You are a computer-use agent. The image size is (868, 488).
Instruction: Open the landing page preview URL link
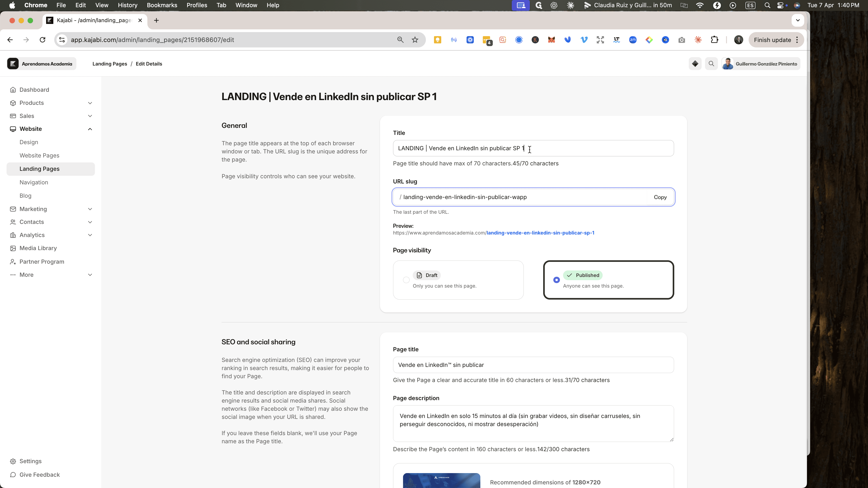[x=540, y=233]
